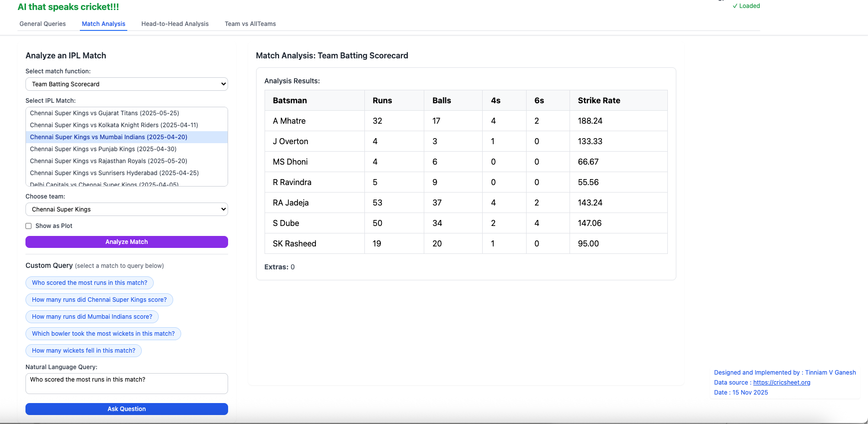Image resolution: width=868 pixels, height=424 pixels.
Task: Click 'How many wickets fell in this match?' chip
Action: [83, 351]
